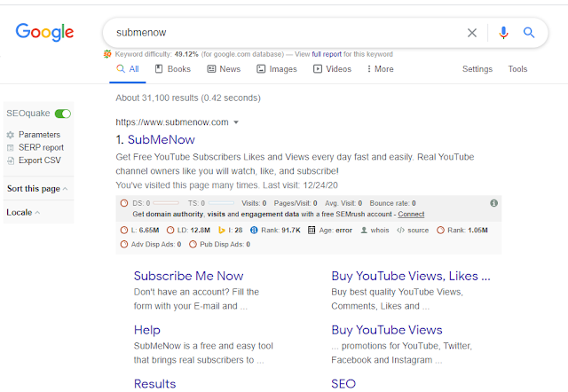Clear the search box with X icon

click(471, 33)
